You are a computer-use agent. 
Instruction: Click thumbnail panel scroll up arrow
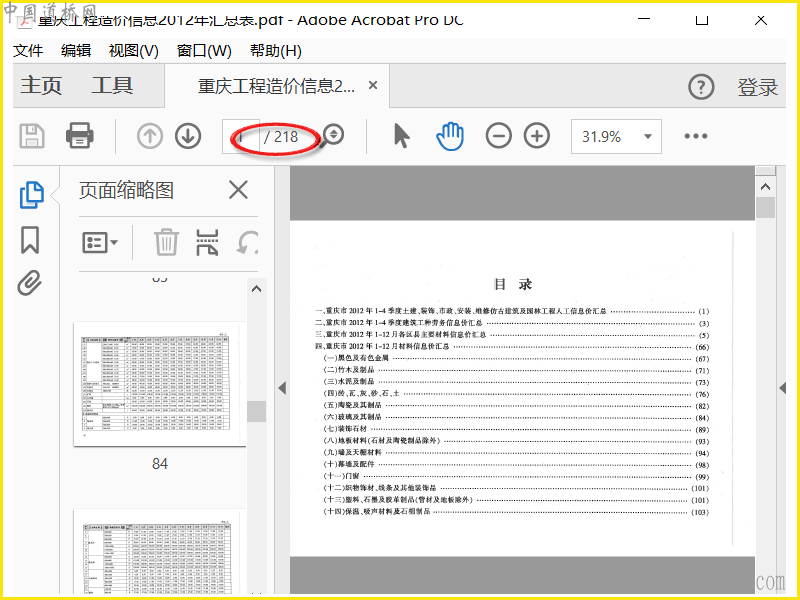[256, 289]
